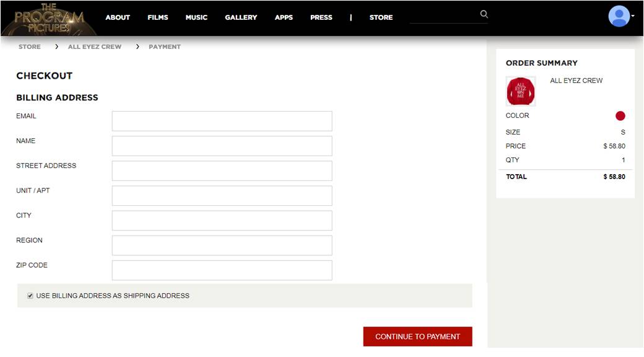Open the About menu

tap(118, 17)
